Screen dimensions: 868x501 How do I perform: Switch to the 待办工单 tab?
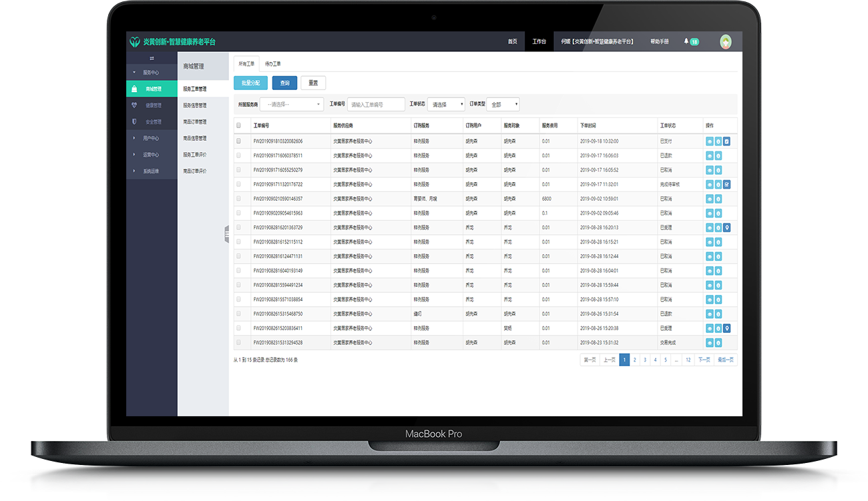pos(273,64)
